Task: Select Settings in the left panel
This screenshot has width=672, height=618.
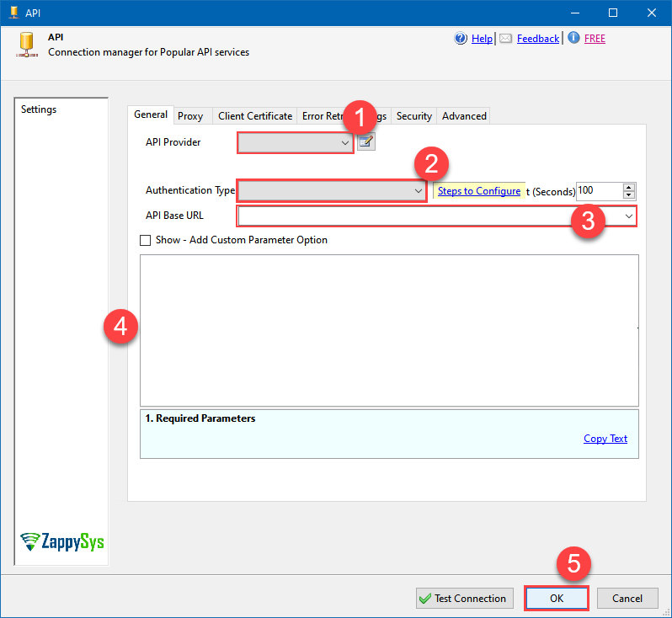Action: pyautogui.click(x=39, y=109)
